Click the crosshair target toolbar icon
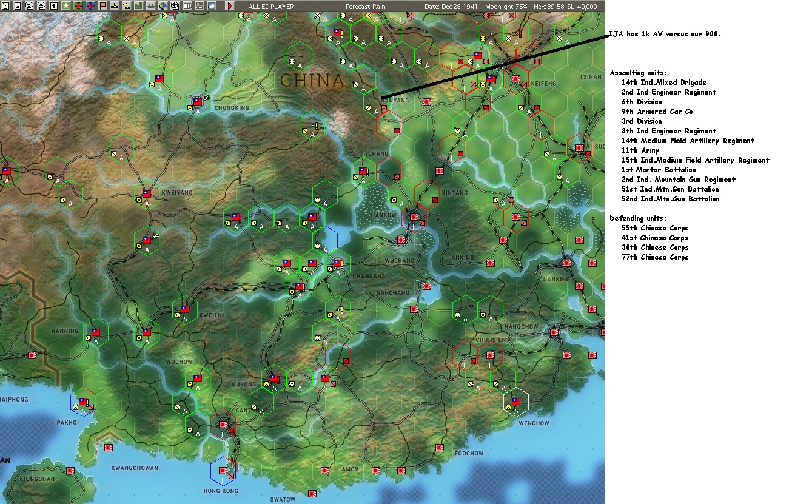This screenshot has height=504, width=812. point(175,5)
